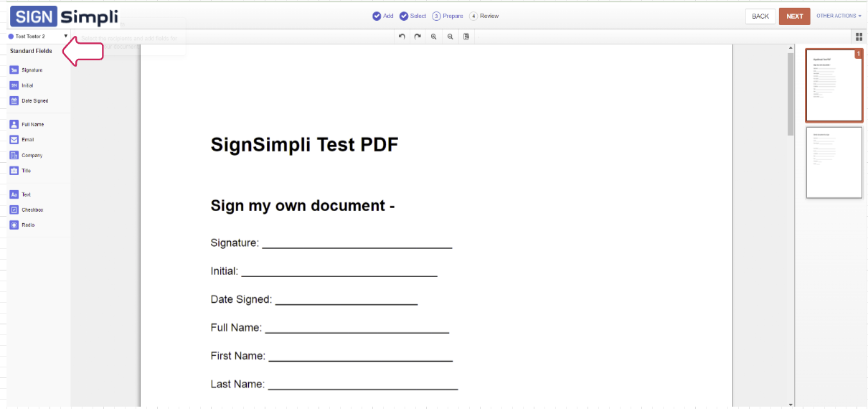Screen dimensions: 868x409
Task: Click the undo arrow in toolbar
Action: [402, 36]
